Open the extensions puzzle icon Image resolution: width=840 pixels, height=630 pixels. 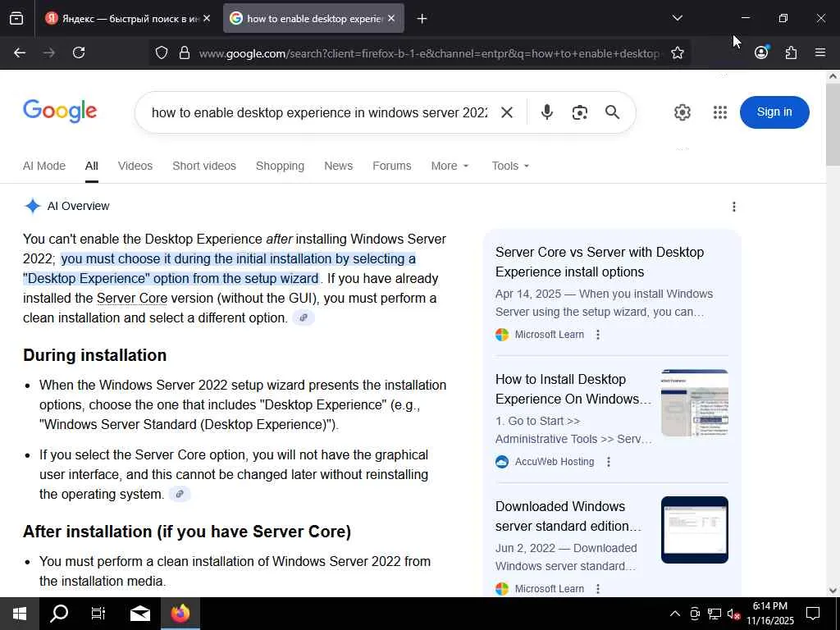[791, 52]
